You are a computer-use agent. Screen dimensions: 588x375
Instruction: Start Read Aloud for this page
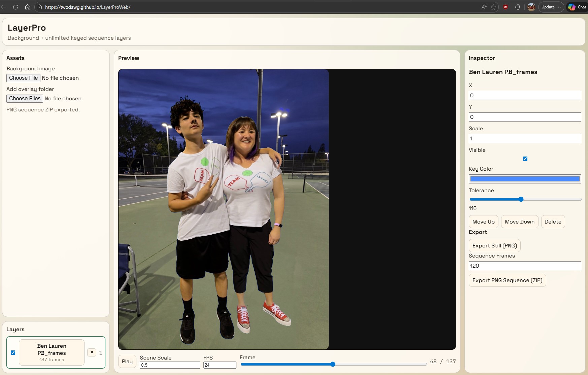coord(484,7)
